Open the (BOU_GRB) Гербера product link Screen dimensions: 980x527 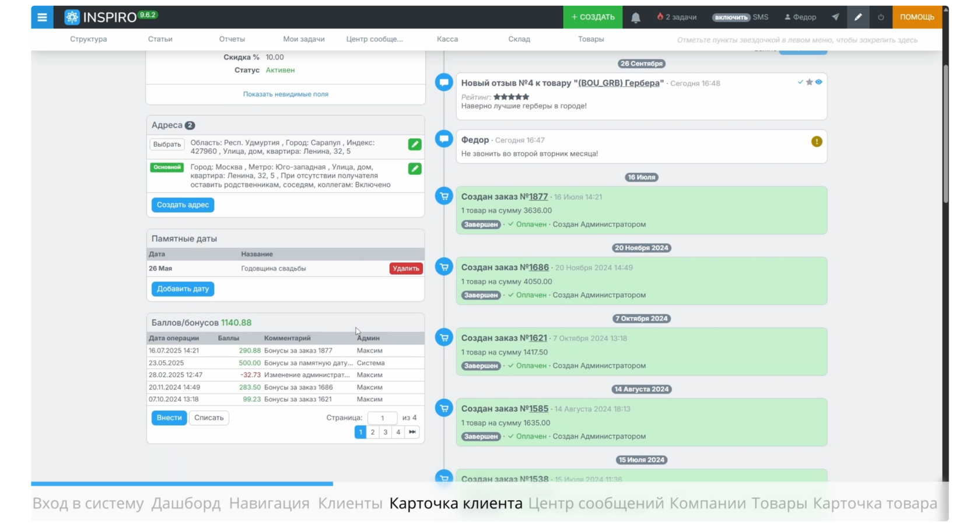tap(619, 83)
